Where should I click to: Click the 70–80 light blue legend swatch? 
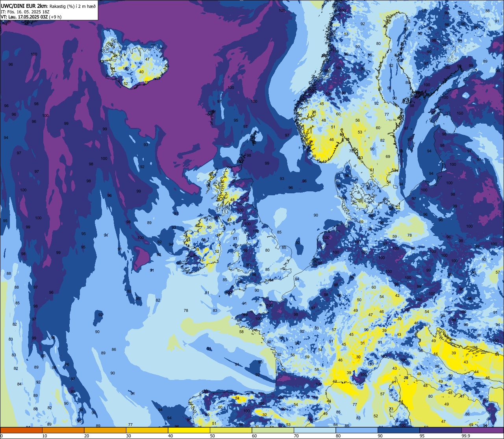point(315,430)
